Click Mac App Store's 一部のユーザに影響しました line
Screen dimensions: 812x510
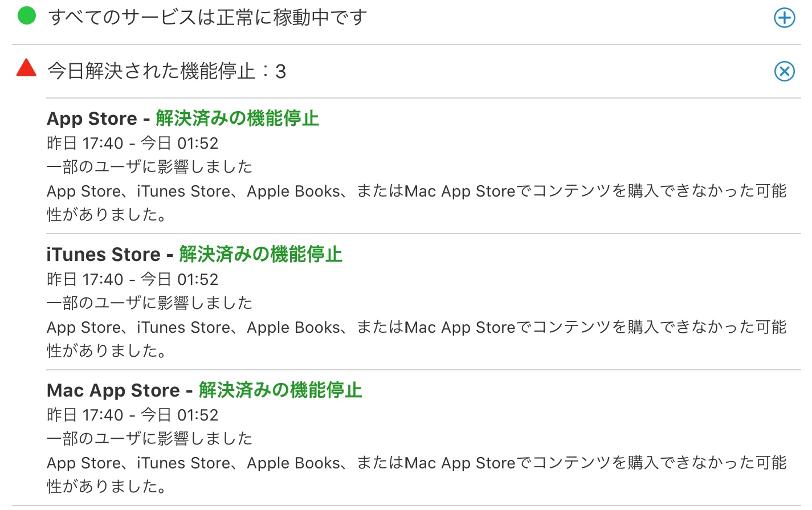149,439
